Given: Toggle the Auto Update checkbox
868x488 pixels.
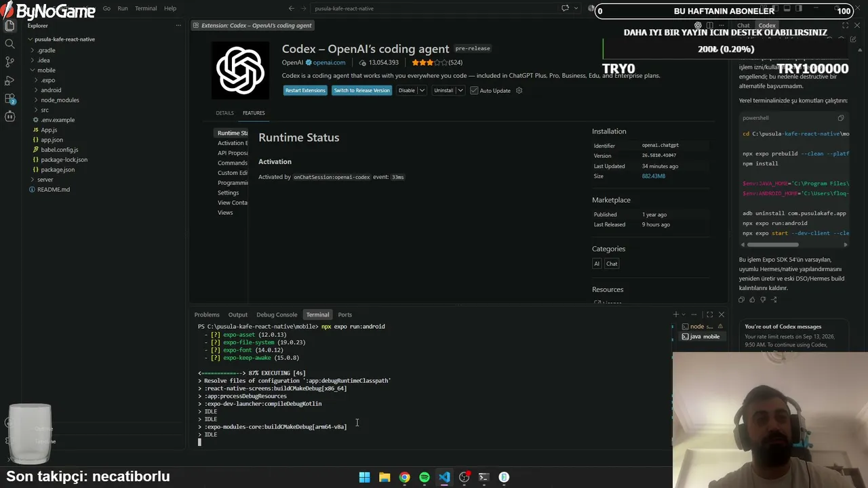Looking at the screenshot, I should [474, 90].
